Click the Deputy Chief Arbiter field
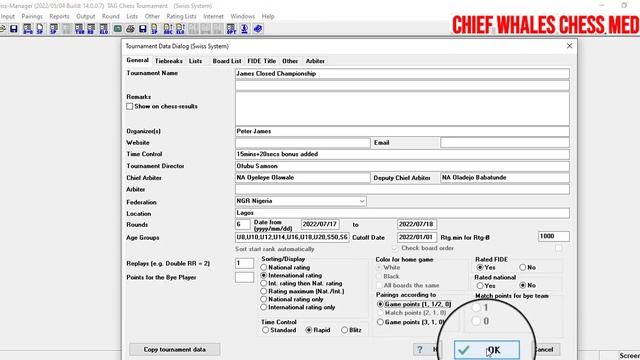 [505, 178]
